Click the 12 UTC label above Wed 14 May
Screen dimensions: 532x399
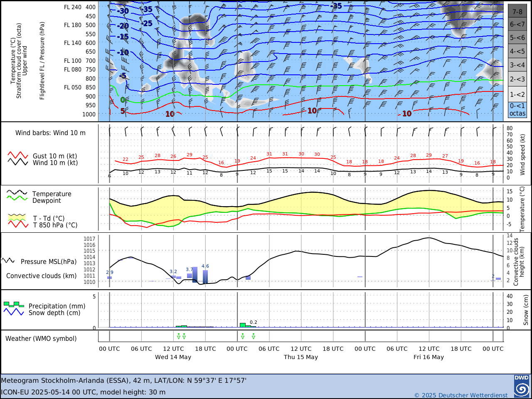pos(173,349)
